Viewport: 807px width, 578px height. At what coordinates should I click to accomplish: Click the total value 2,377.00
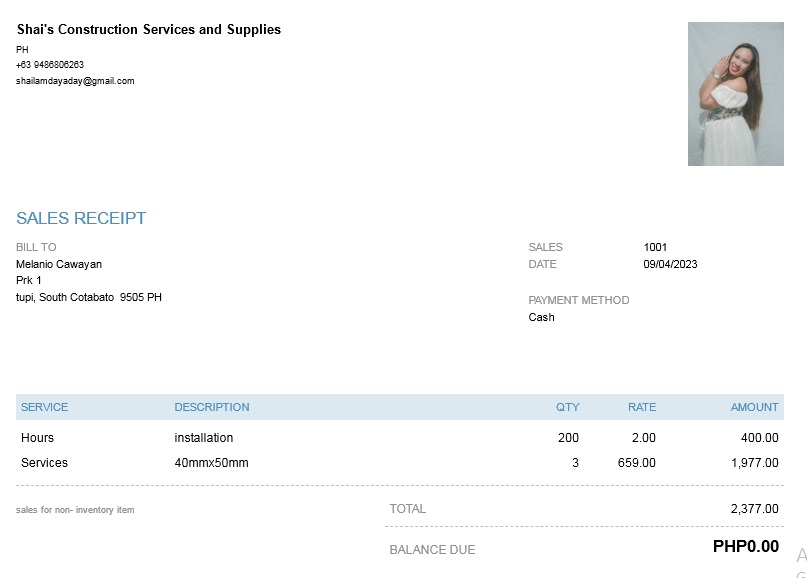tap(754, 509)
